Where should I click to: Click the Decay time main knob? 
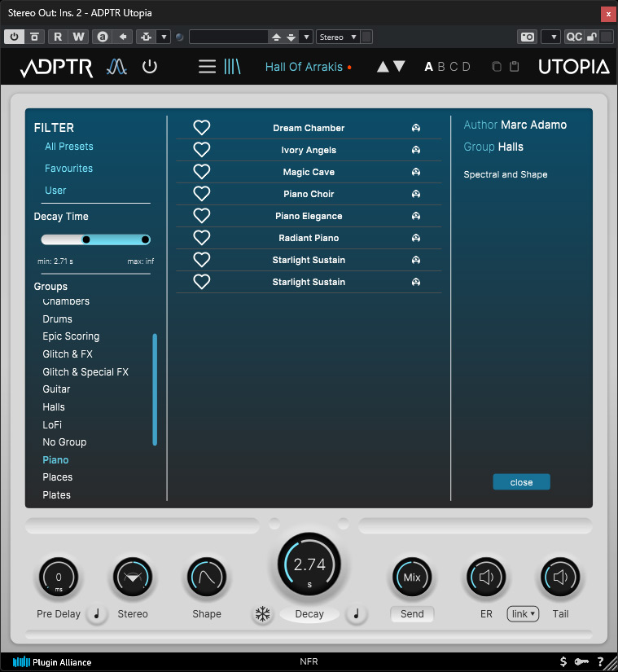(x=309, y=564)
